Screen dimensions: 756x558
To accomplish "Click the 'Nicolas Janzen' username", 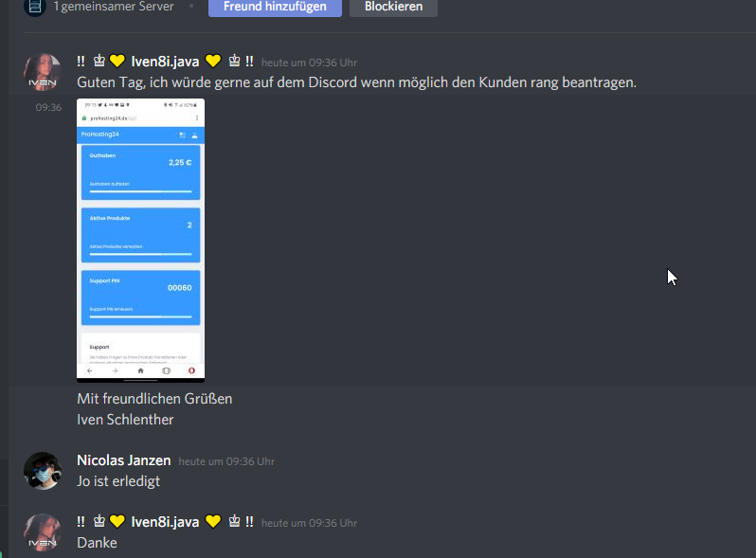I will click(x=124, y=460).
